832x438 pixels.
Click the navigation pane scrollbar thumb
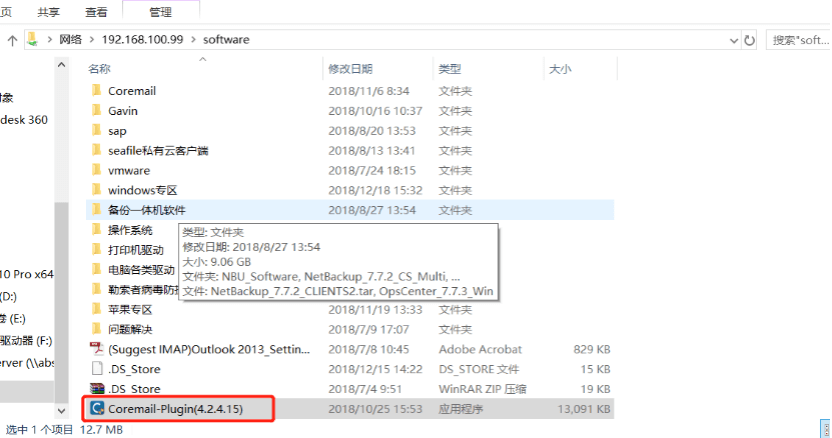pos(62,302)
